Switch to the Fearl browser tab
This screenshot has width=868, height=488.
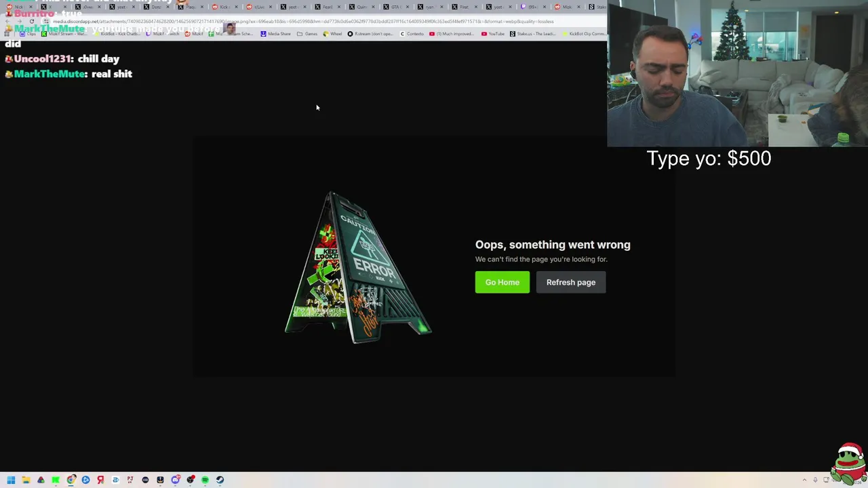point(328,7)
